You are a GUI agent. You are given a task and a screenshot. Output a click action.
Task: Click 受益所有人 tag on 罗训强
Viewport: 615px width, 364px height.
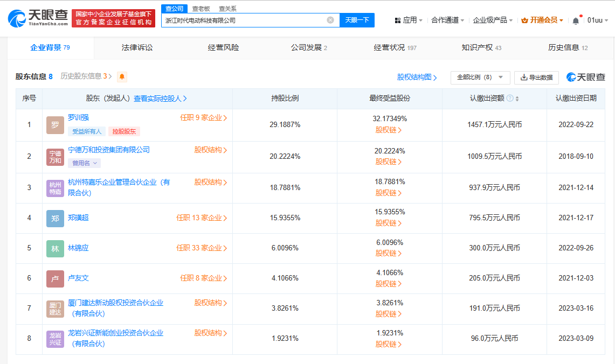[x=87, y=131]
